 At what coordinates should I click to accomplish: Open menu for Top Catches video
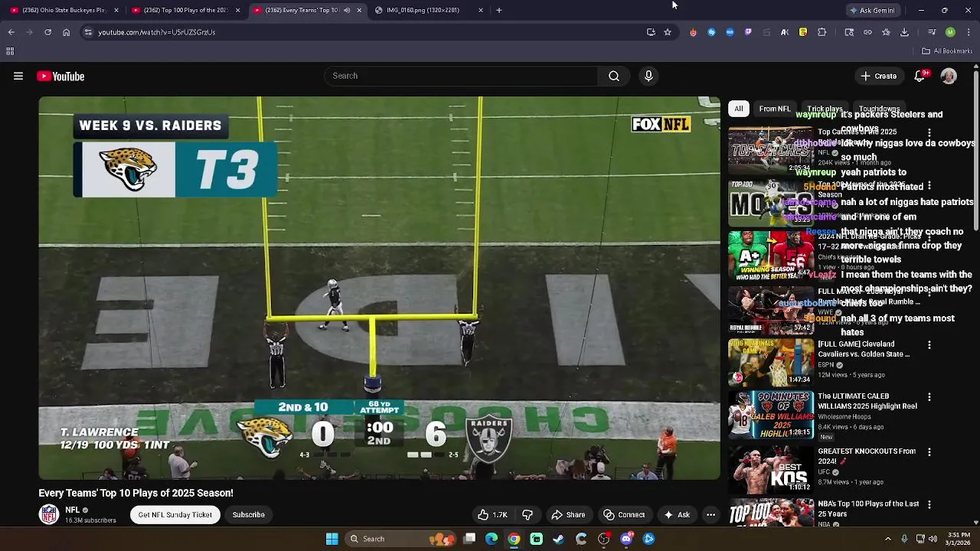929,133
